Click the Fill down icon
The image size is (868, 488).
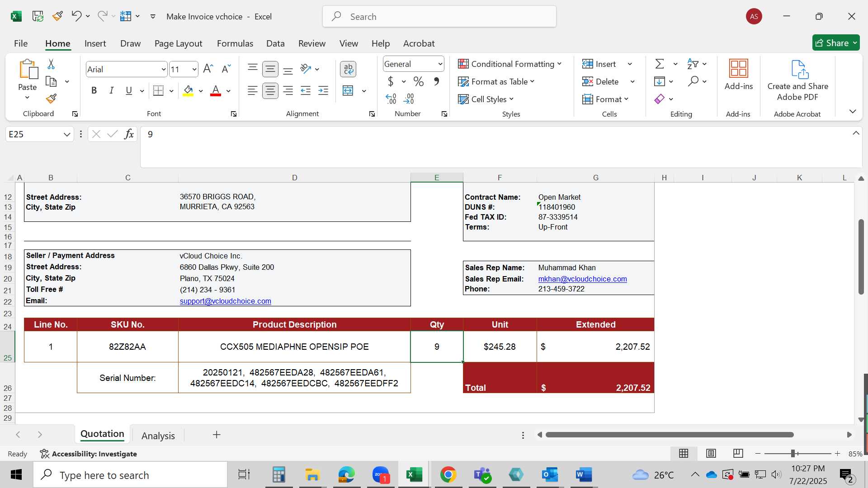tap(660, 82)
